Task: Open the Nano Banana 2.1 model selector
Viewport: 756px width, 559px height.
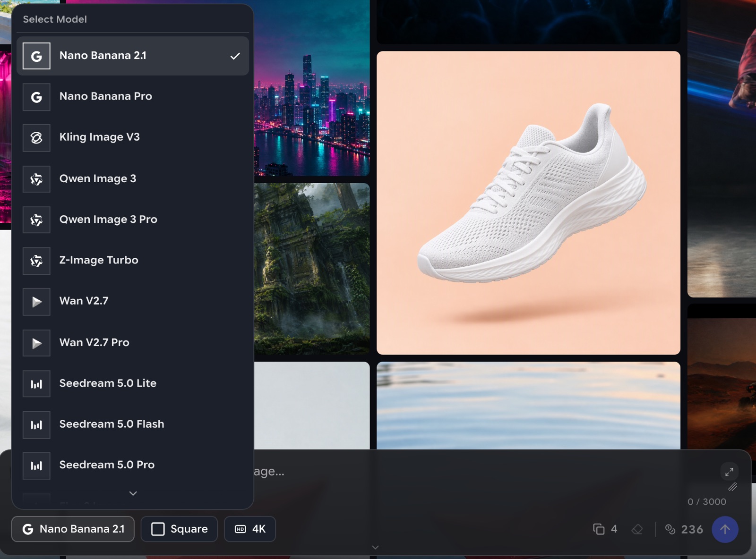Action: tap(73, 529)
